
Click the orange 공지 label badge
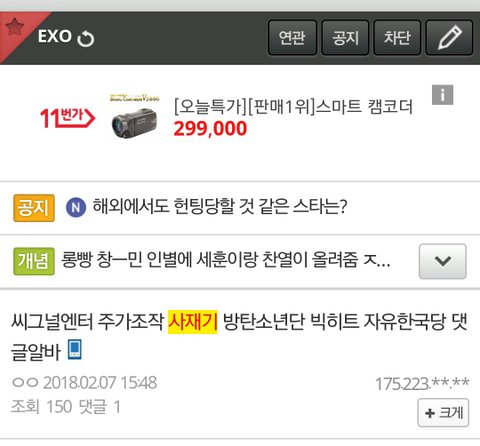[34, 208]
